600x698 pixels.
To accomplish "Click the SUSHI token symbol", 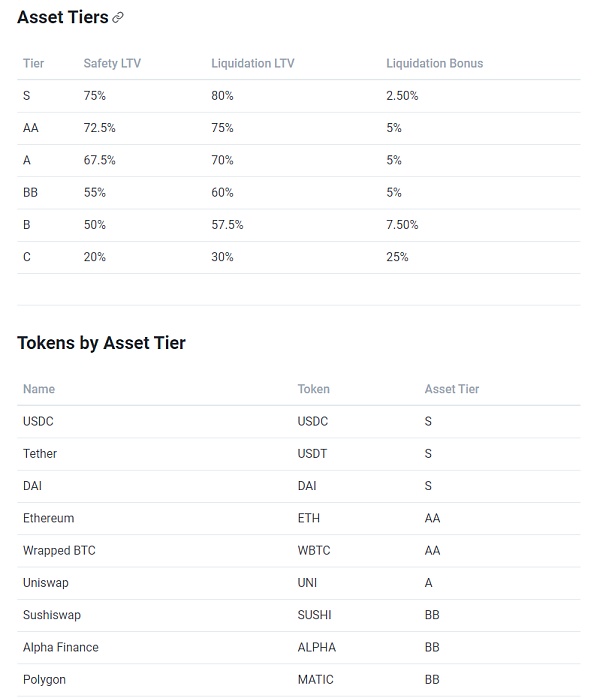I will pyautogui.click(x=315, y=615).
